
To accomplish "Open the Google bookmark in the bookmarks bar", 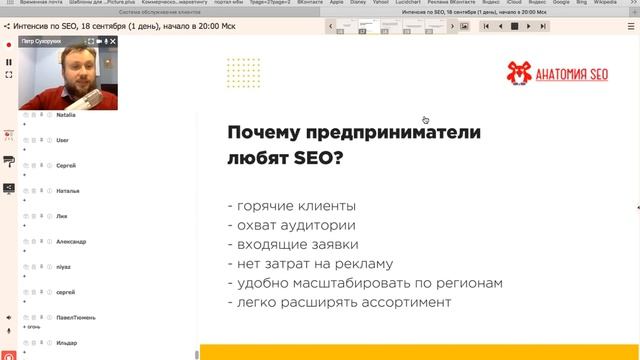I will pos(561,2).
